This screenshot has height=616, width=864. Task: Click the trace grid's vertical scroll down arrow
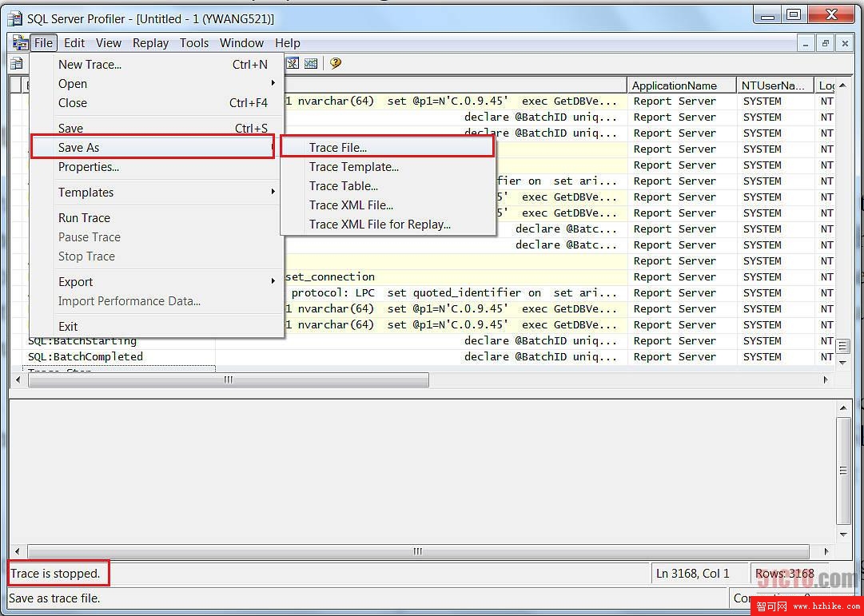(842, 363)
